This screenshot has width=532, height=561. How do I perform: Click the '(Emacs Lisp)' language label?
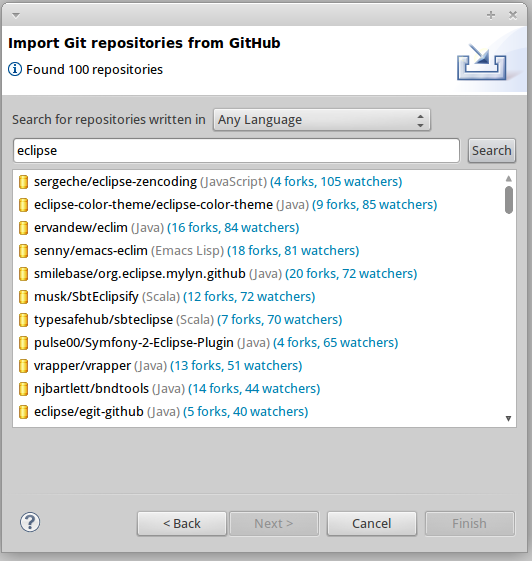(x=187, y=251)
